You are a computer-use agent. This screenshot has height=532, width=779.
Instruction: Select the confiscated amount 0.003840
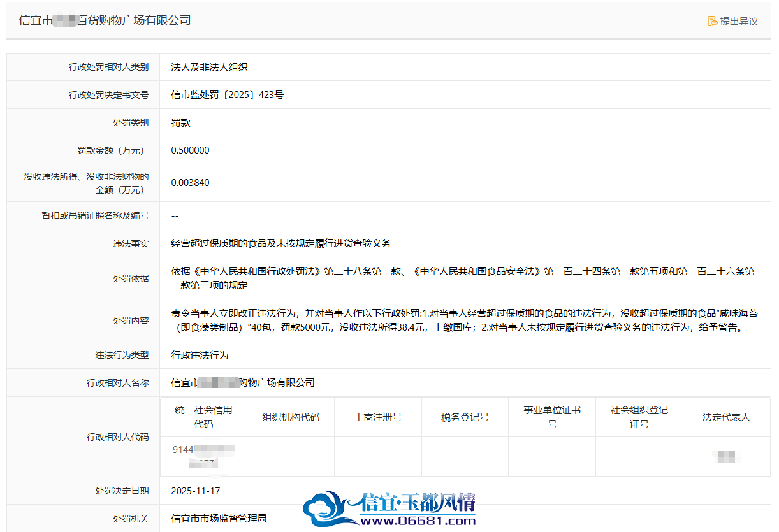[191, 183]
